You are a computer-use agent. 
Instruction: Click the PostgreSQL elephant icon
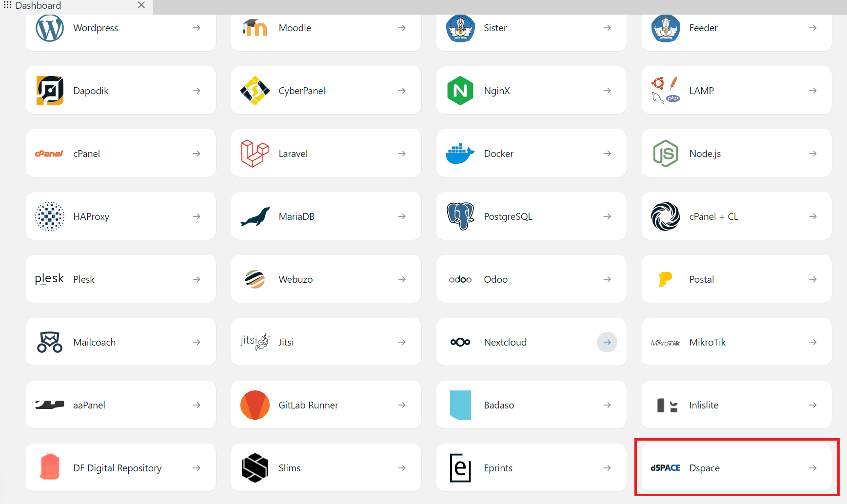click(x=460, y=216)
